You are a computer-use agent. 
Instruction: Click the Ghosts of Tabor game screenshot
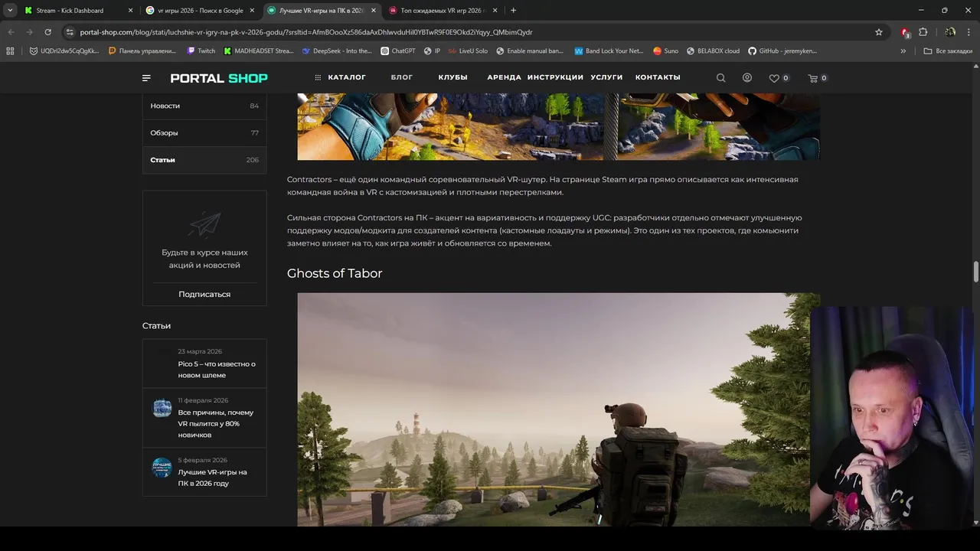click(x=554, y=409)
